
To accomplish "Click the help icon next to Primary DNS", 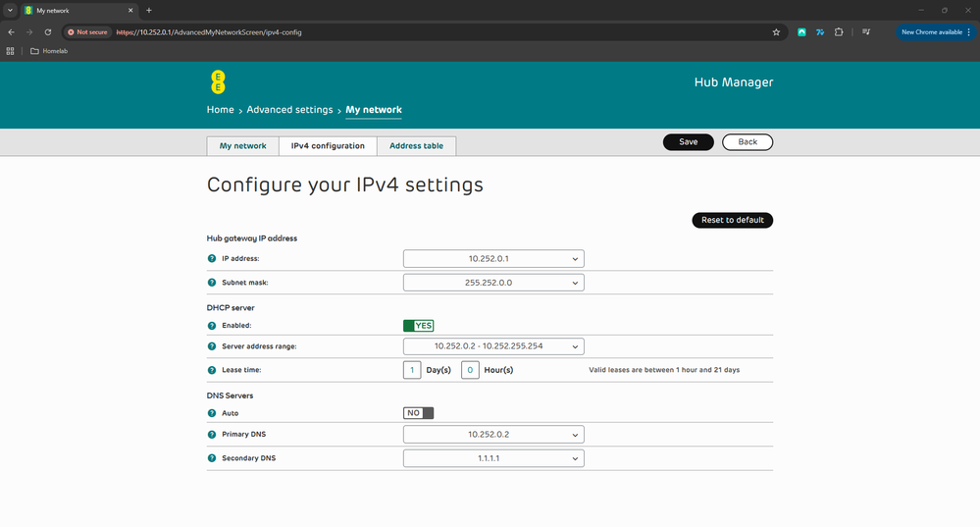I will (x=212, y=434).
